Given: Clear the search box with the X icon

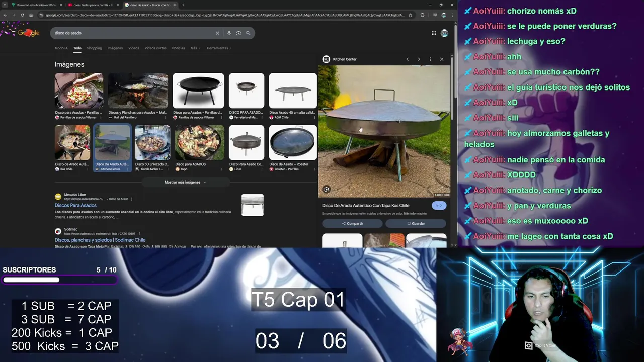Looking at the screenshot, I should click(217, 33).
